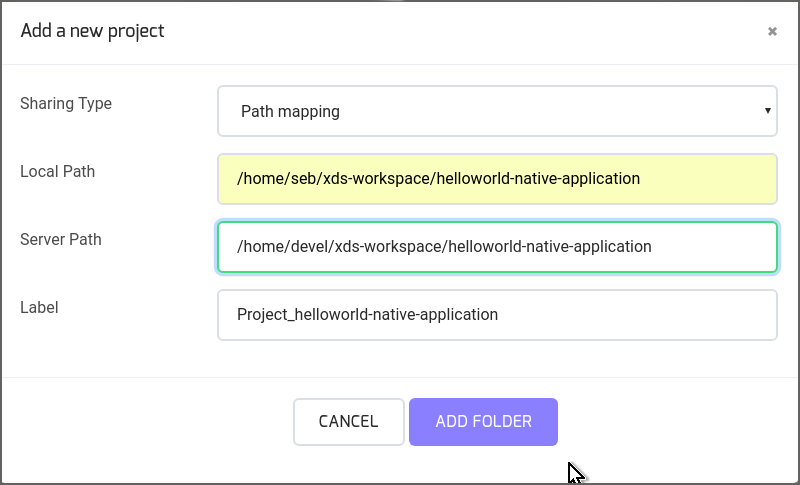Image resolution: width=800 pixels, height=485 pixels.
Task: Click the dropdown arrow beside Path mapping
Action: (x=767, y=111)
